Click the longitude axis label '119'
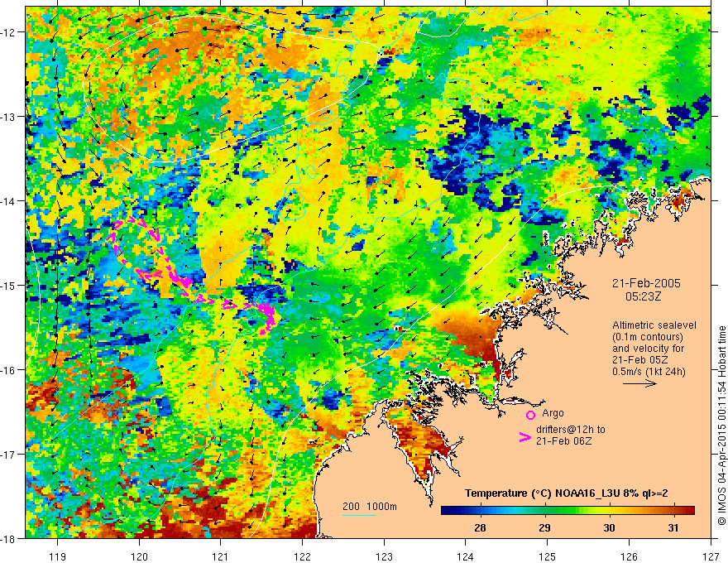The width and height of the screenshot is (728, 563). pos(58,556)
